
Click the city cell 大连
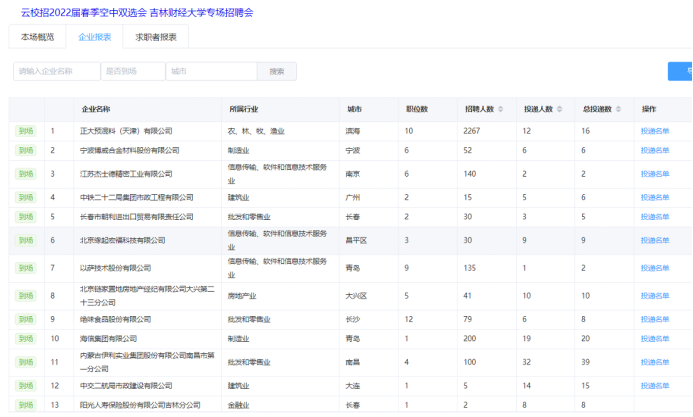tap(353, 386)
